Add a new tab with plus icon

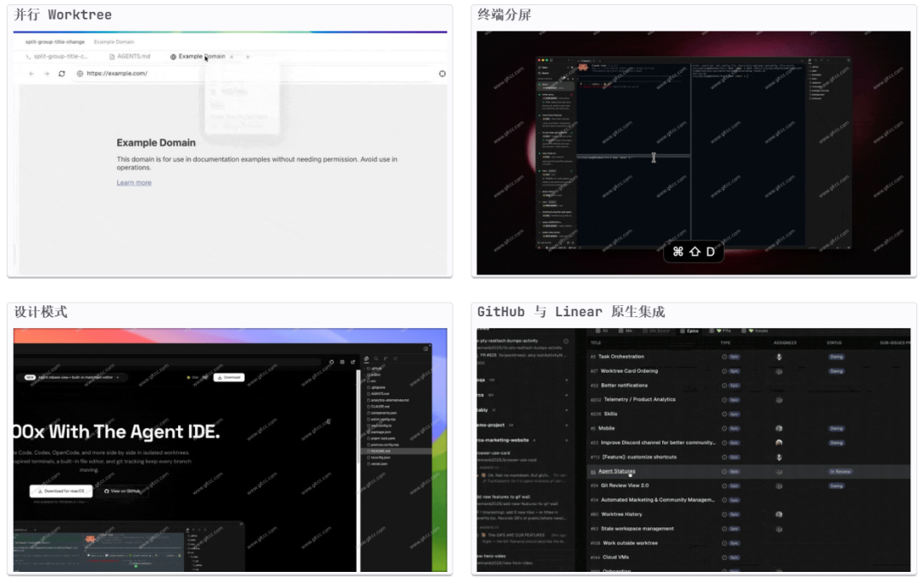(247, 57)
